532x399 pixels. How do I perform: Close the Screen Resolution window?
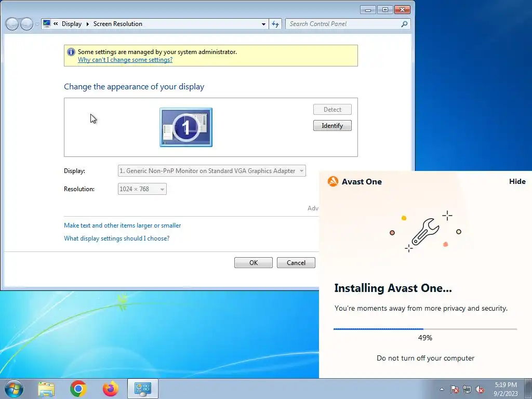coord(402,9)
